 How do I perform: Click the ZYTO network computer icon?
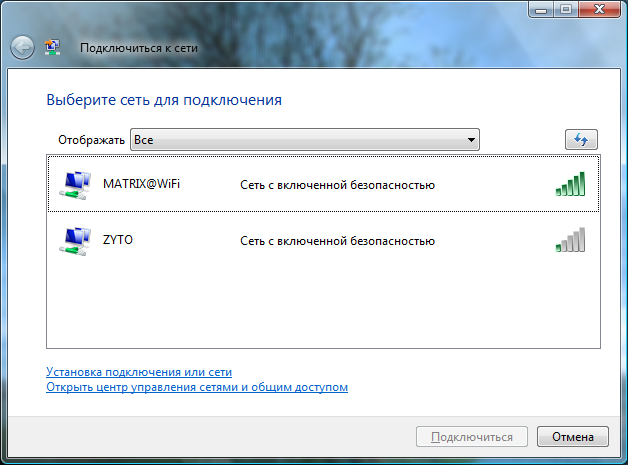[75, 241]
